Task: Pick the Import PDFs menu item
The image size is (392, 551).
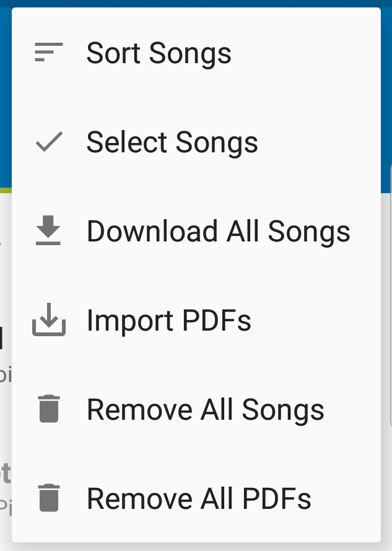Action: tap(196, 320)
